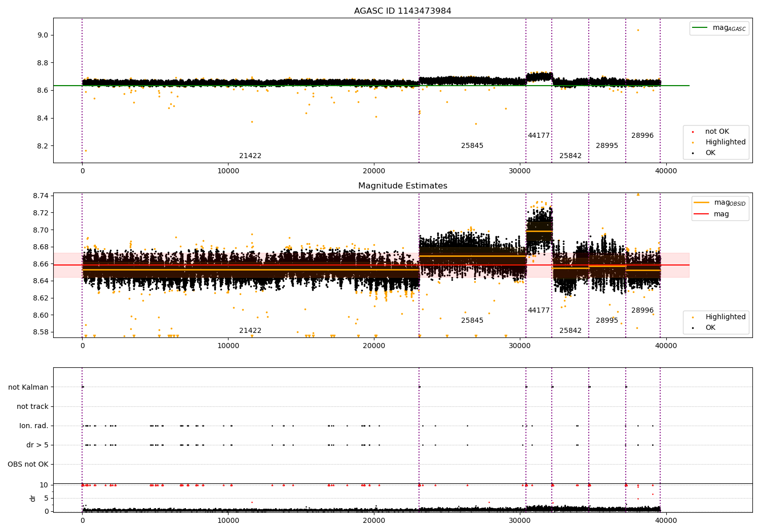Click 'Highlighted' in the Magnitude Estimates legend
Image resolution: width=760 pixels, height=532 pixels.
[725, 317]
